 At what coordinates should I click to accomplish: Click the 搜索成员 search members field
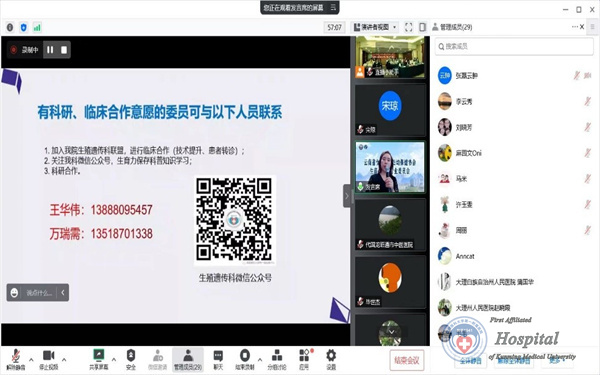coord(514,47)
